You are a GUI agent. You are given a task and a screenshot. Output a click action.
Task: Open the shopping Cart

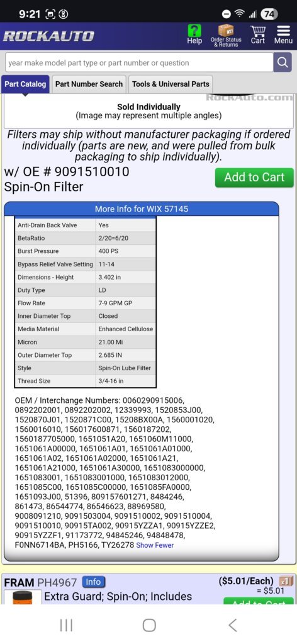pyautogui.click(x=258, y=35)
